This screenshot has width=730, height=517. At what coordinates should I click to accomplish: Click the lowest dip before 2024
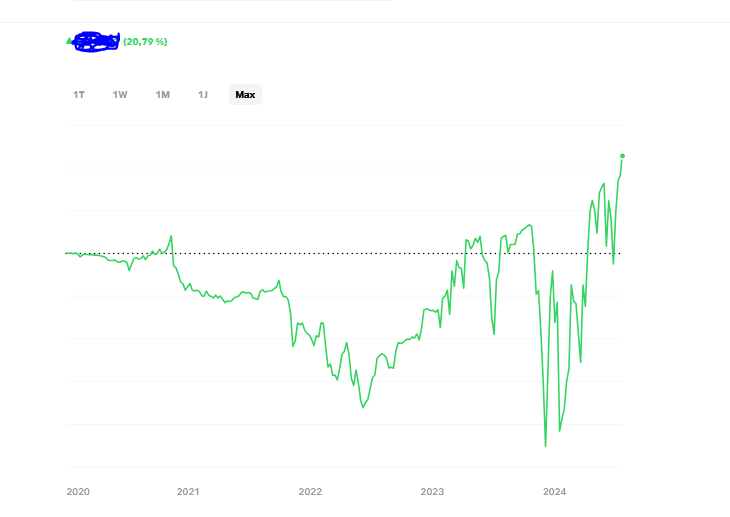click(545, 446)
